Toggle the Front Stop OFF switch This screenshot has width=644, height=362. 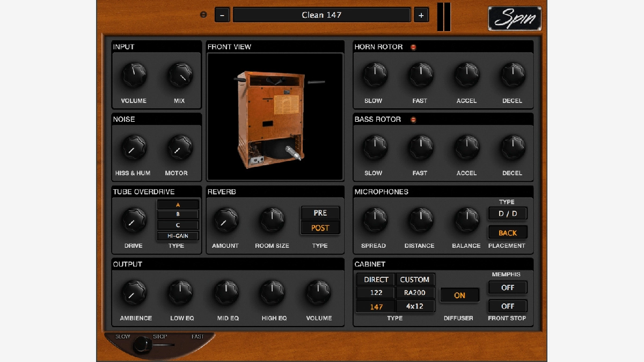tap(508, 306)
